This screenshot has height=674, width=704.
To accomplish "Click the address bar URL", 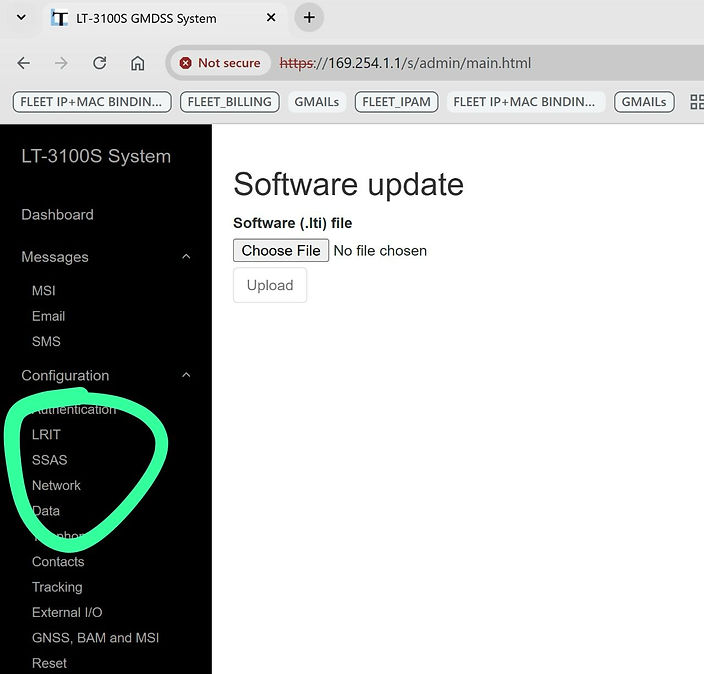I will pos(420,63).
